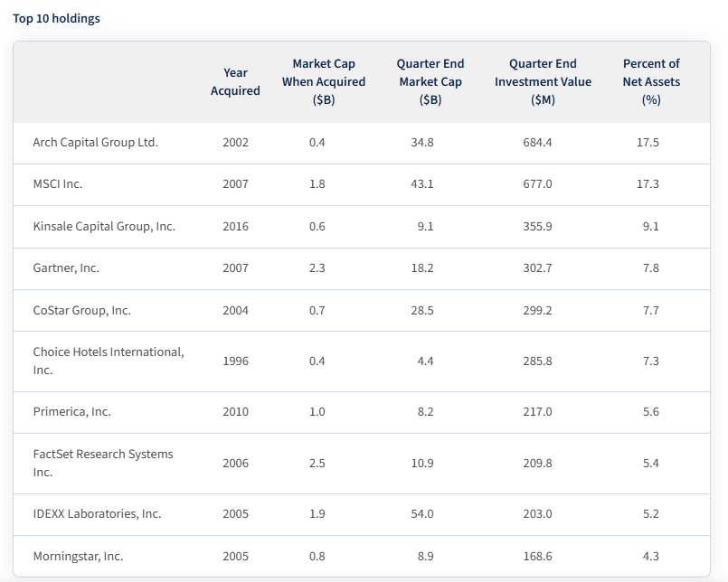Click 'CoStar Group, Inc.' holding name
This screenshot has width=728, height=582.
point(81,311)
